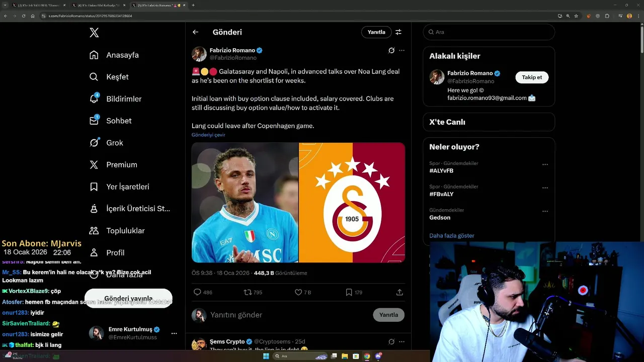Open three-dot menu on Fabrizio's post
This screenshot has width=644, height=362.
(401, 50)
